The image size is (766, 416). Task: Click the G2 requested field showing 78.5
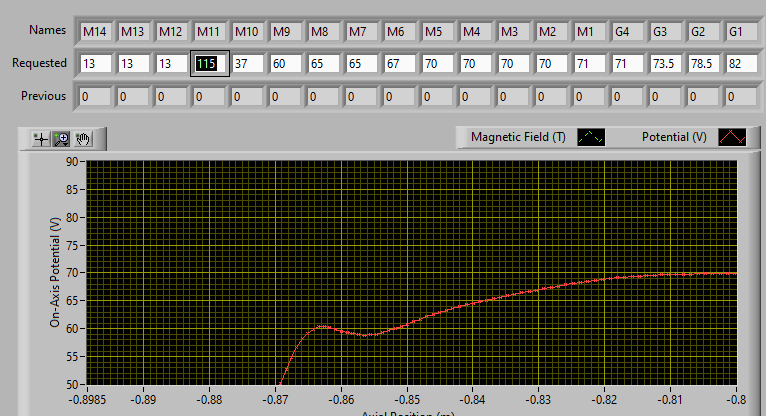point(703,64)
